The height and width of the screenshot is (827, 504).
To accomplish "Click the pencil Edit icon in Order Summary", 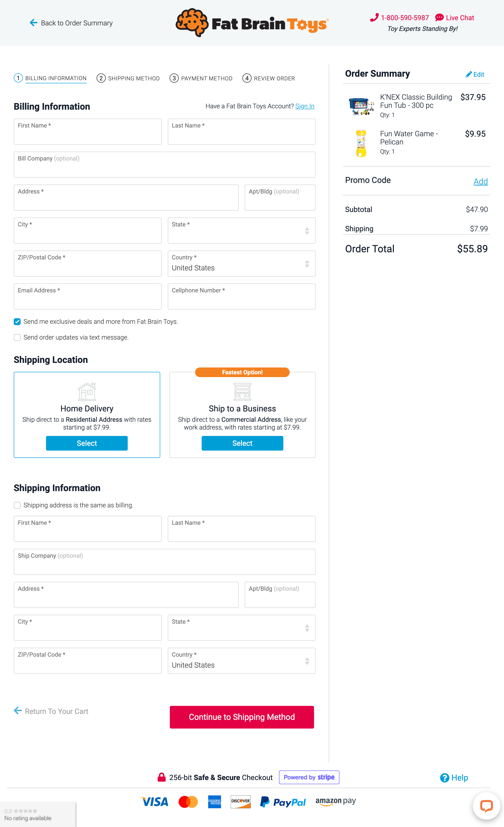I will 469,74.
